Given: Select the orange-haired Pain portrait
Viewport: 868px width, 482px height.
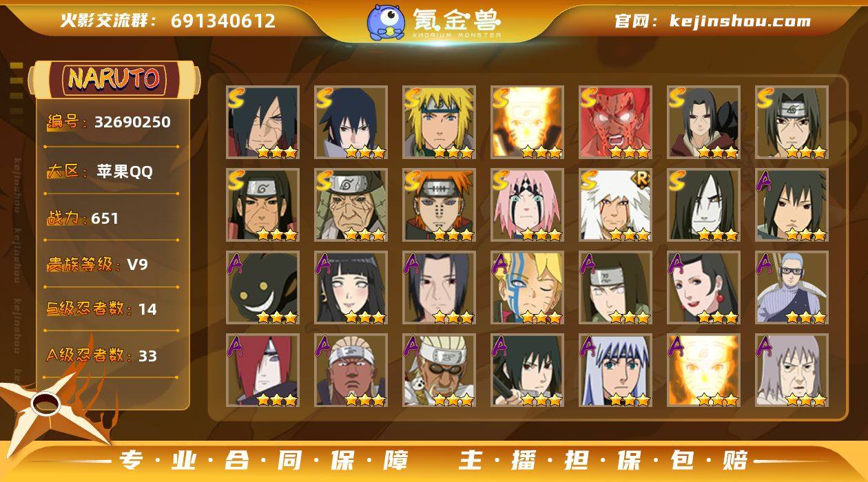Looking at the screenshot, I should [439, 205].
